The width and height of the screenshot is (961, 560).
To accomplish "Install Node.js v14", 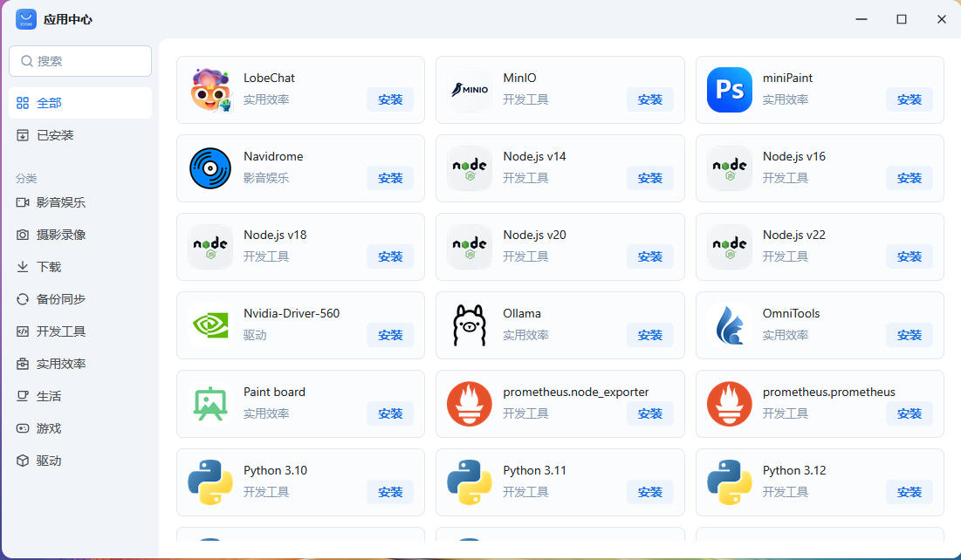I will pyautogui.click(x=649, y=178).
